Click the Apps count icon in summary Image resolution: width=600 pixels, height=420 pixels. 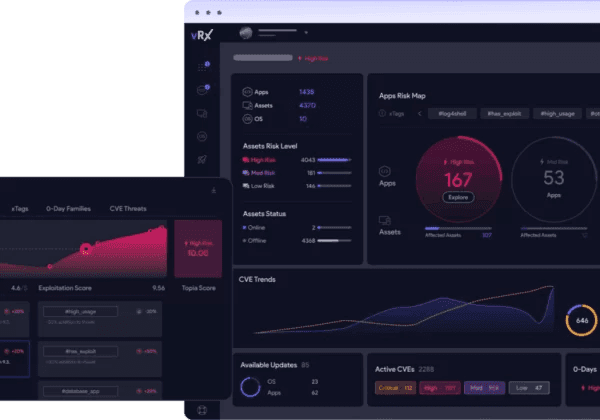tap(247, 92)
